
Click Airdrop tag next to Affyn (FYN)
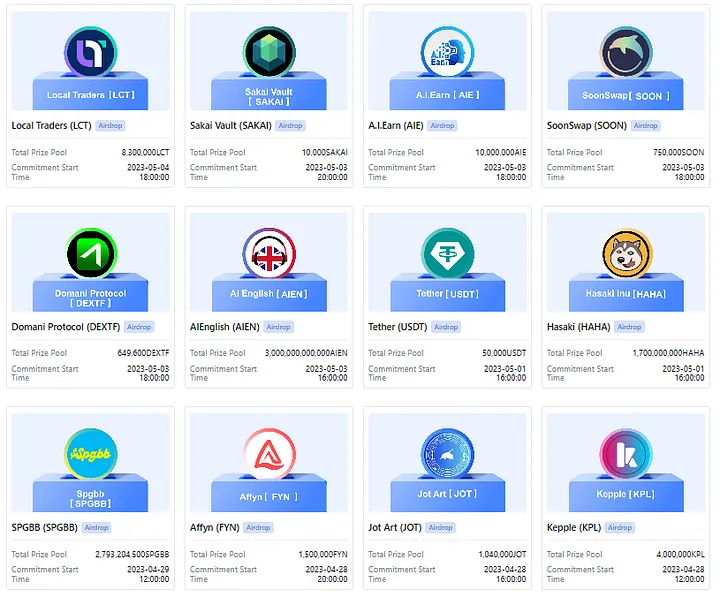[258, 528]
